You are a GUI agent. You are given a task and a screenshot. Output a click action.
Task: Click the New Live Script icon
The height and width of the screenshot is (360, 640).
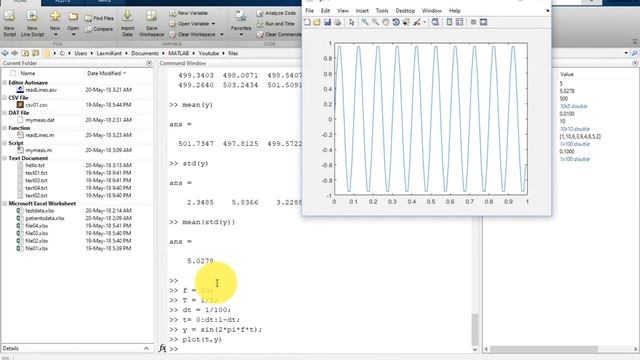[32, 17]
